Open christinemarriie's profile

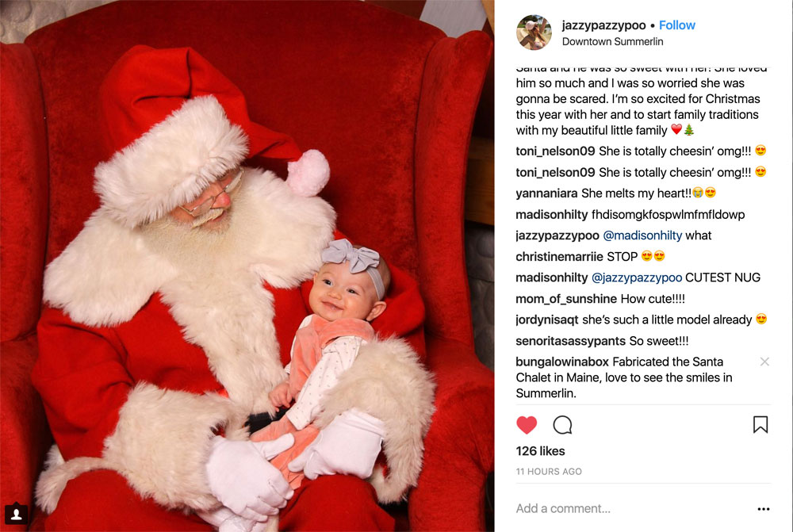pyautogui.click(x=559, y=256)
